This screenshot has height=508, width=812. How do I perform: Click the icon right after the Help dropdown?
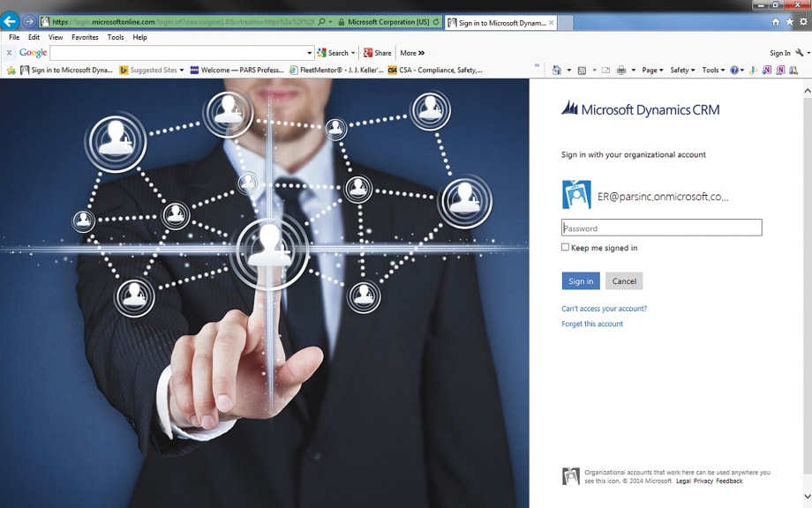[x=754, y=70]
